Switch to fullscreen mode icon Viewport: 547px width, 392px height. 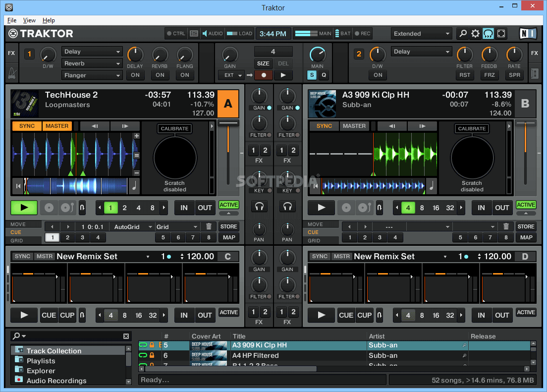(501, 34)
